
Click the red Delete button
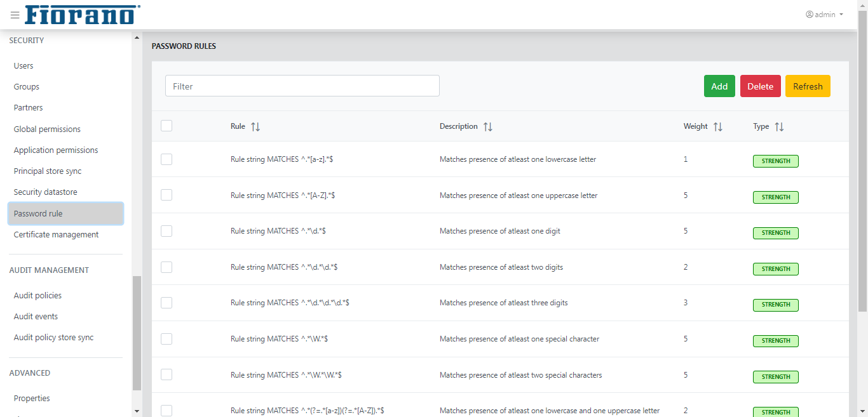pyautogui.click(x=760, y=86)
